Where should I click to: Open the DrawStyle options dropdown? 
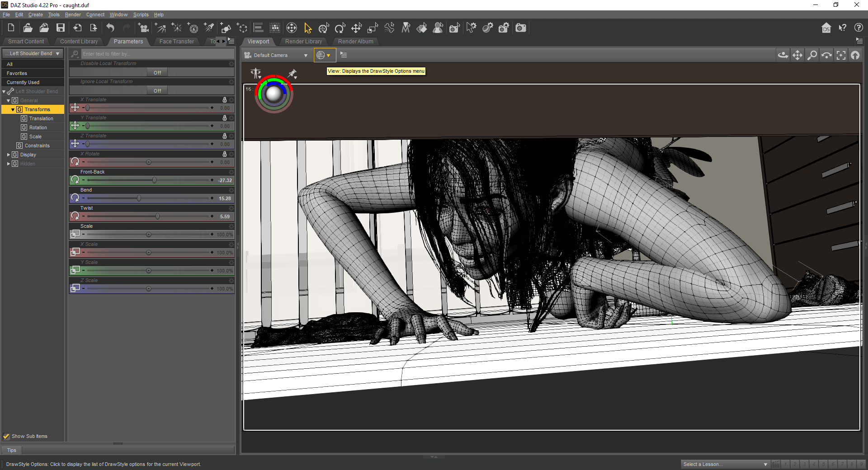tap(325, 55)
